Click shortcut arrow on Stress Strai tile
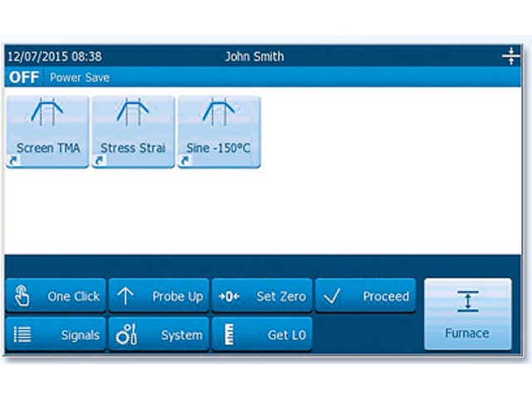The width and height of the screenshot is (532, 399). pyautogui.click(x=99, y=161)
